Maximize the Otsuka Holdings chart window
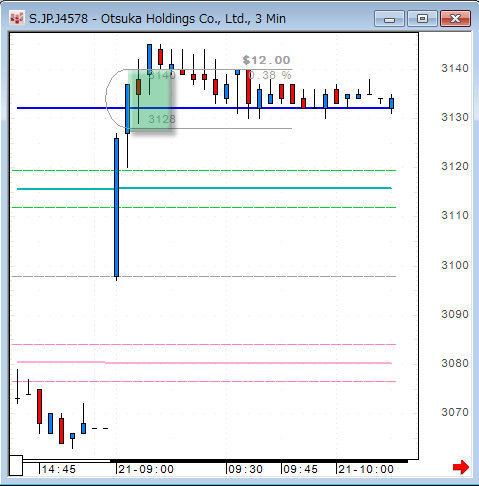The height and width of the screenshot is (486, 479). tap(422, 19)
